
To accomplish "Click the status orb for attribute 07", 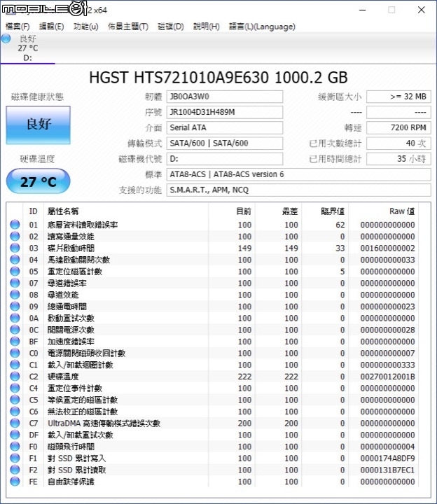I will pyautogui.click(x=15, y=283).
